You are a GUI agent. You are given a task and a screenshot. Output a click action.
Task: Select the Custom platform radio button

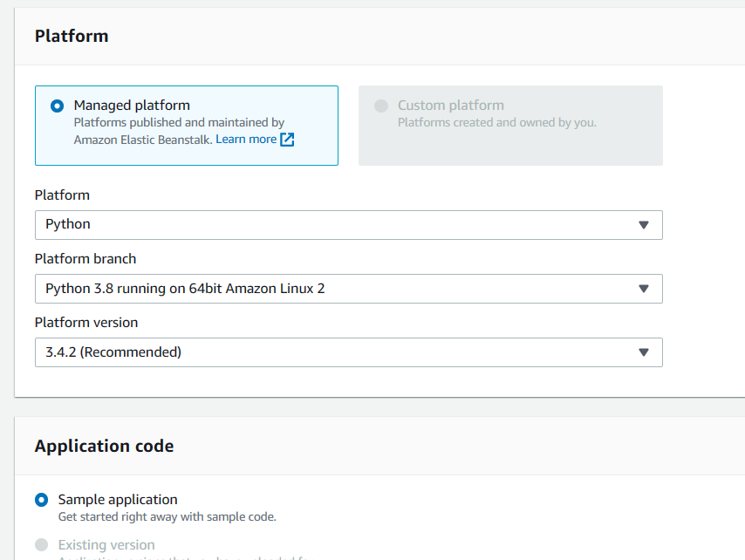point(381,106)
